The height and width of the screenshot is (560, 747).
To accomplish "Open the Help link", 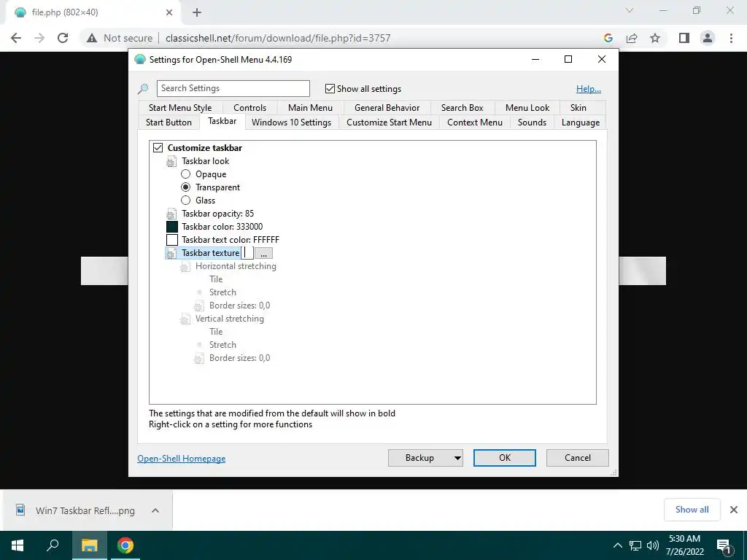I will (589, 89).
